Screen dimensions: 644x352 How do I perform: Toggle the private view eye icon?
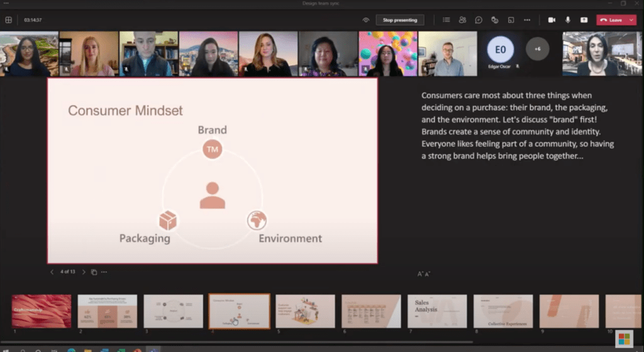pyautogui.click(x=366, y=20)
